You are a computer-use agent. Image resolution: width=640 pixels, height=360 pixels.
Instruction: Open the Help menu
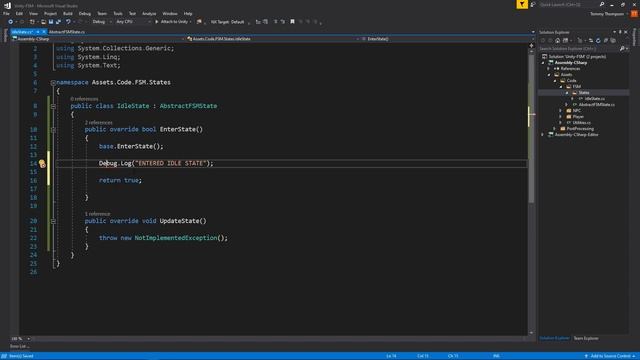[188, 13]
